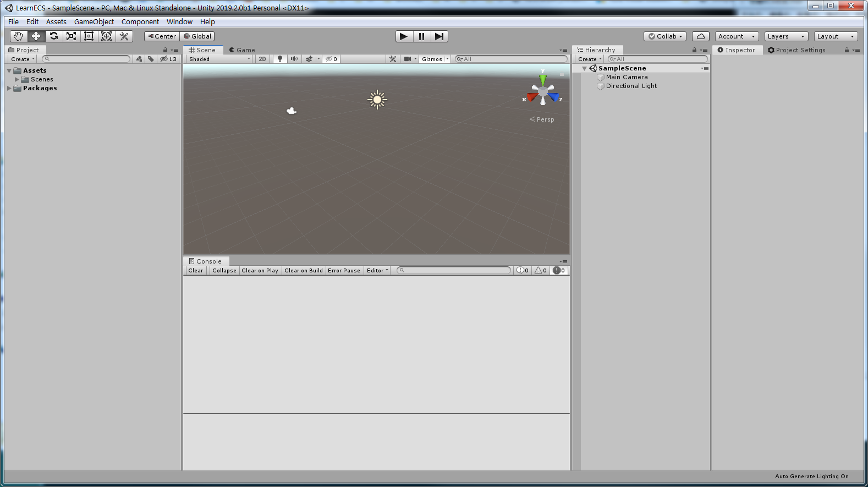Open Project panel Create dropdown

tap(23, 59)
